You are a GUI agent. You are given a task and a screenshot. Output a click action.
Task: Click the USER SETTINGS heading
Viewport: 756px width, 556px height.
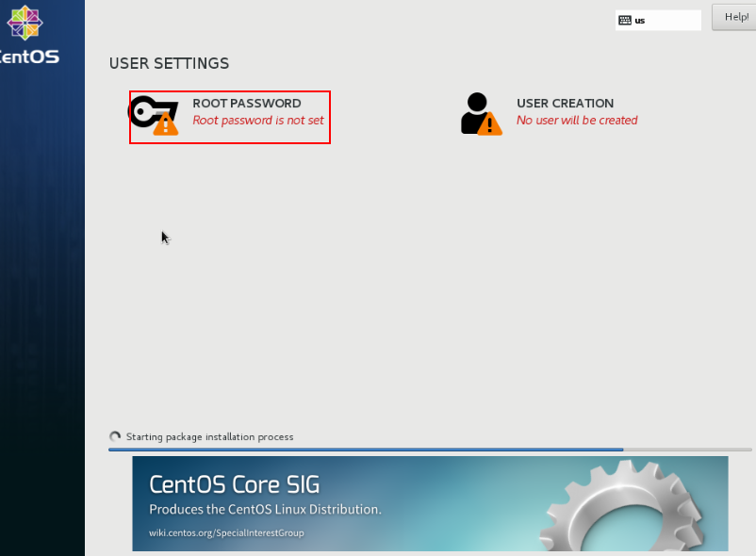[x=170, y=63]
